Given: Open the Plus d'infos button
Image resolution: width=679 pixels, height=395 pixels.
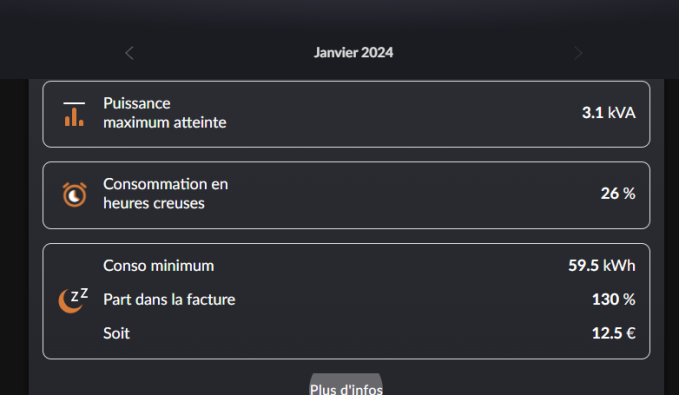Looking at the screenshot, I should pyautogui.click(x=346, y=384).
